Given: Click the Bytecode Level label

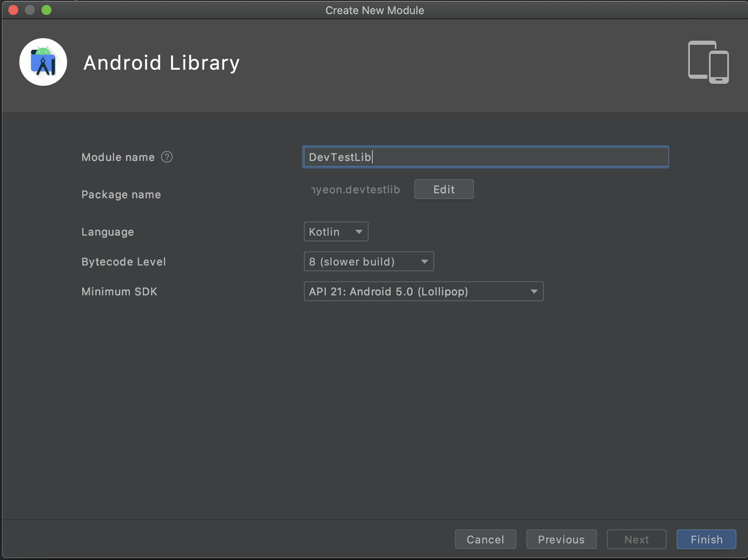Looking at the screenshot, I should tap(123, 262).
